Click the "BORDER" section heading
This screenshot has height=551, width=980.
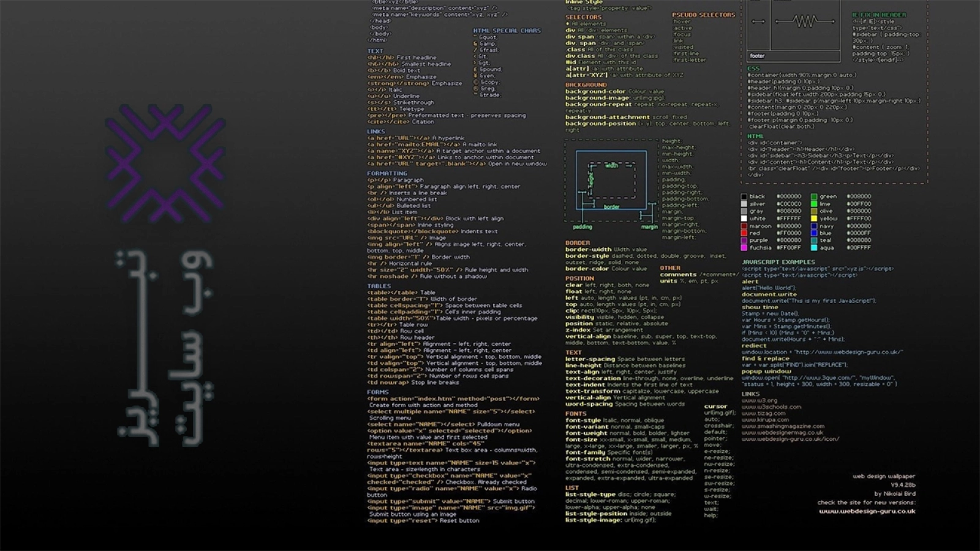(x=578, y=243)
